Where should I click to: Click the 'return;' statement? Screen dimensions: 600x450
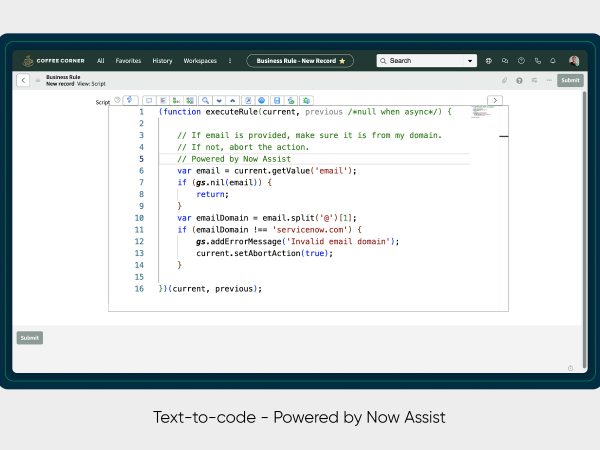(212, 194)
